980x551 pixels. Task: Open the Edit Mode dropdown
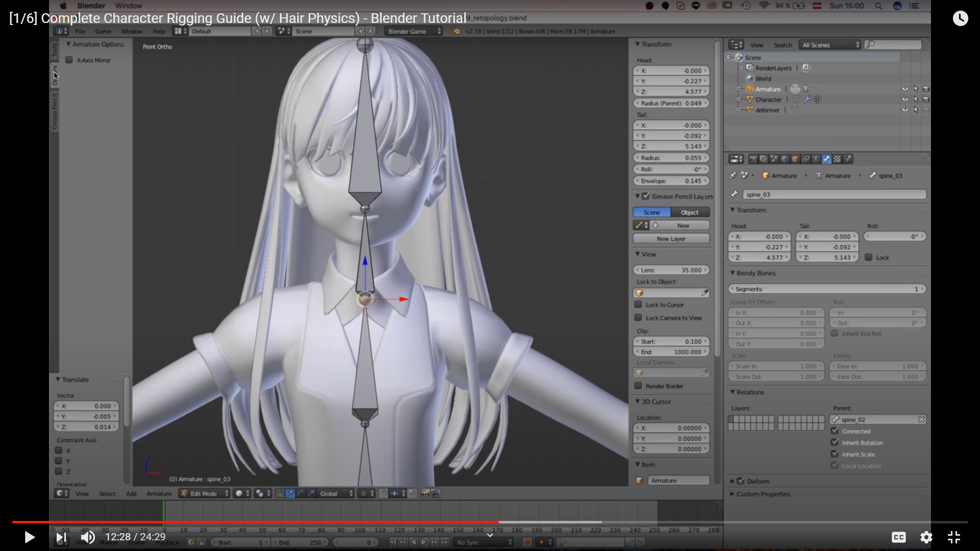(x=204, y=493)
